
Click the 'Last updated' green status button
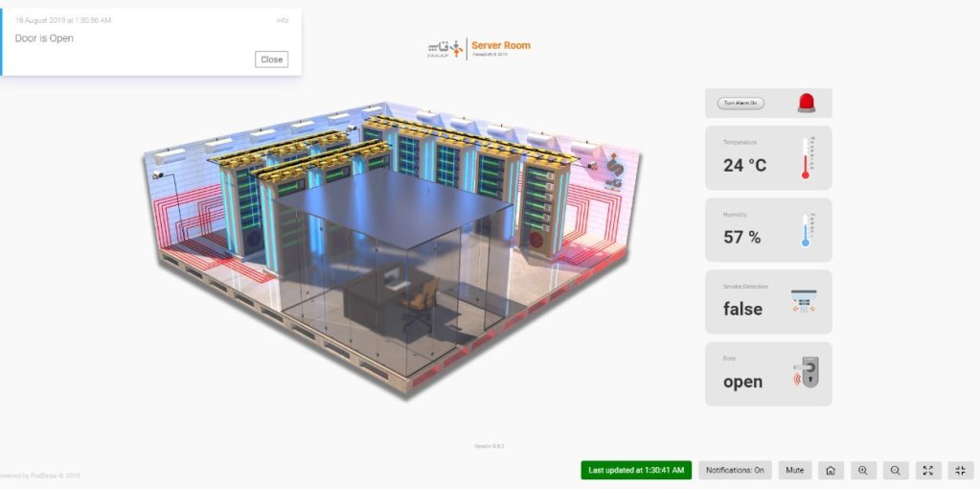(636, 470)
